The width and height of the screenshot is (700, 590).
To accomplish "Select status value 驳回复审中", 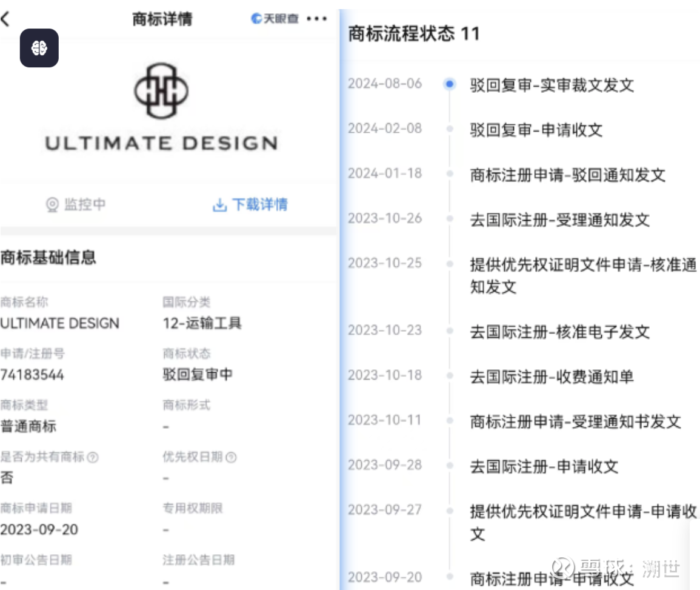I will coord(198,374).
